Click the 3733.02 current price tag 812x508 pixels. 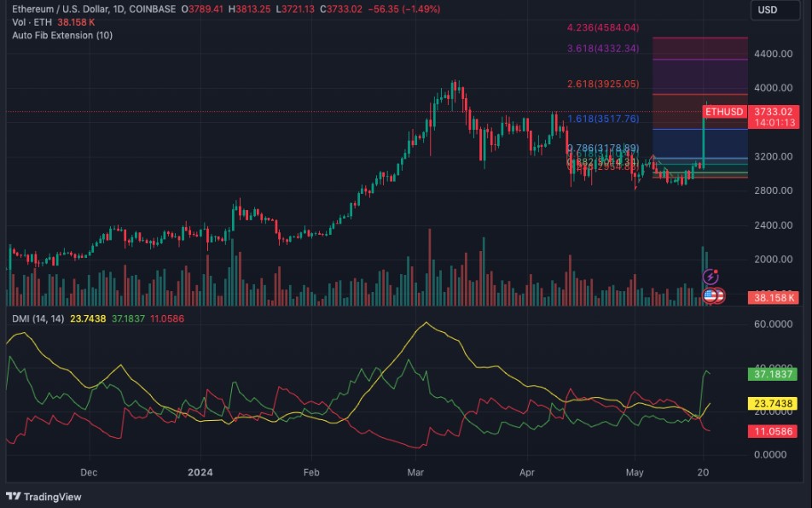click(774, 112)
